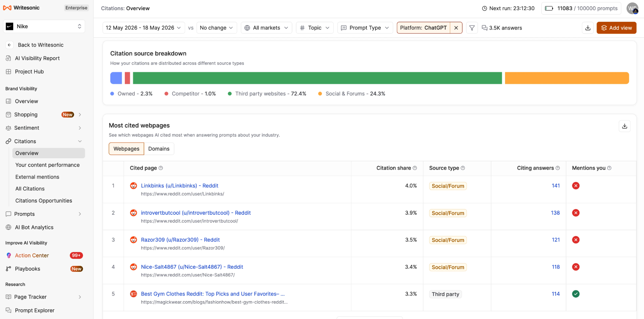Image resolution: width=644 pixels, height=319 pixels.
Task: Click the Add view button
Action: coord(616,28)
